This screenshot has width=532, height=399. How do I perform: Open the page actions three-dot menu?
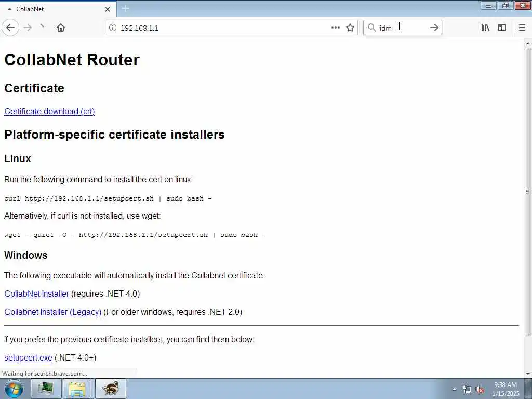pyautogui.click(x=335, y=28)
